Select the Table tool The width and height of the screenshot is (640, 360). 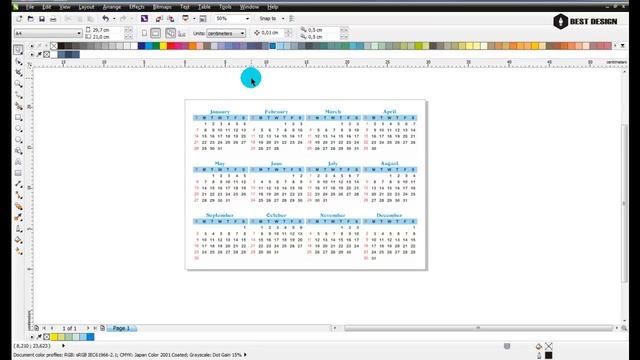click(18, 173)
